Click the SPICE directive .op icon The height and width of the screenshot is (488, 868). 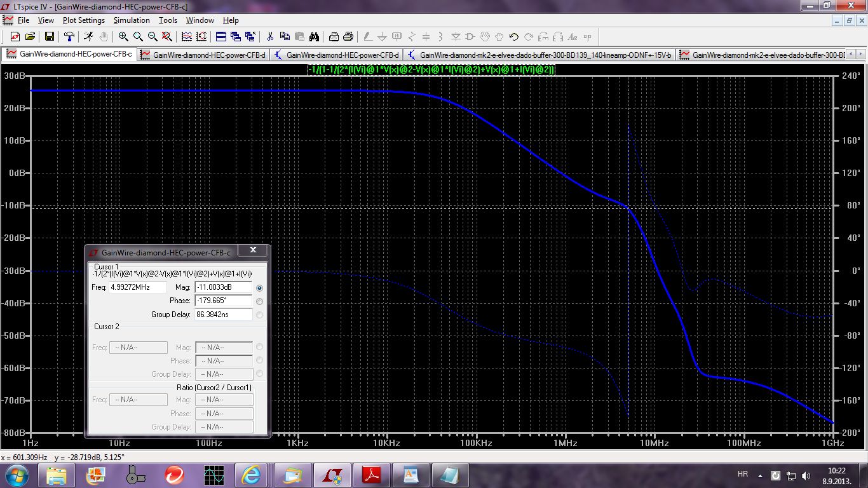pyautogui.click(x=587, y=37)
